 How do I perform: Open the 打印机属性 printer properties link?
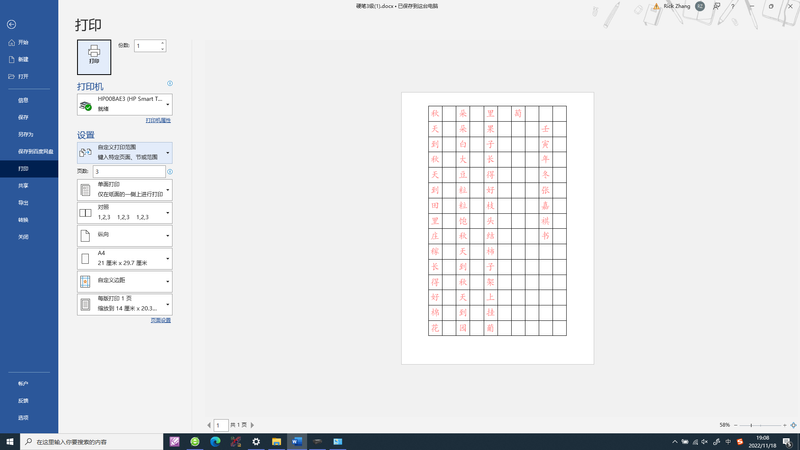pyautogui.click(x=158, y=121)
